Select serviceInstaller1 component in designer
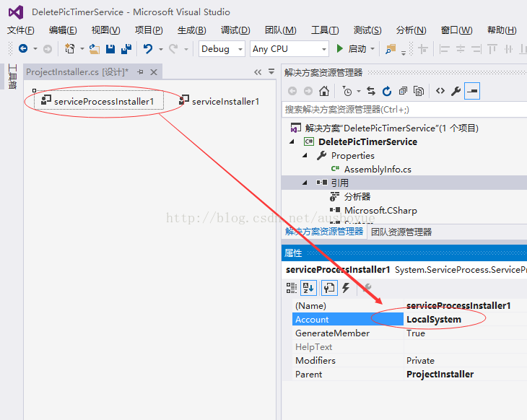527x420 pixels. coord(219,101)
